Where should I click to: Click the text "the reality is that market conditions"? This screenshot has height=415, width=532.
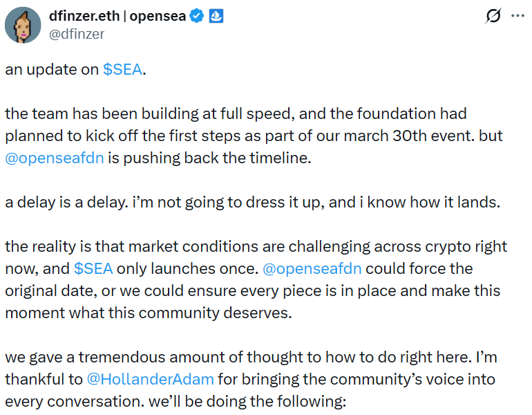point(138,246)
